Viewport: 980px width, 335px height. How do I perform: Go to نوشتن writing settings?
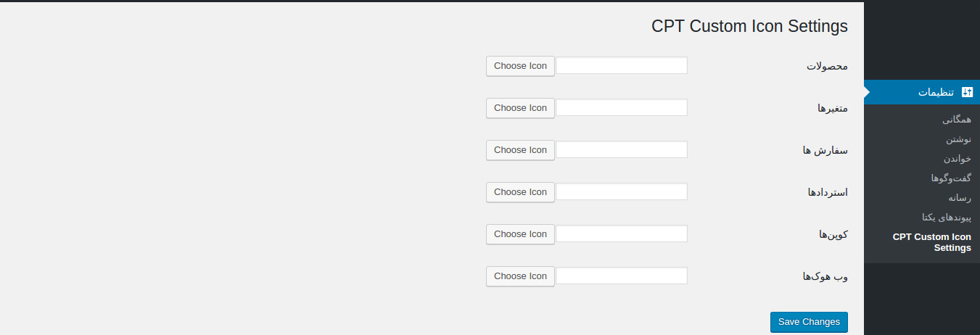tap(958, 139)
